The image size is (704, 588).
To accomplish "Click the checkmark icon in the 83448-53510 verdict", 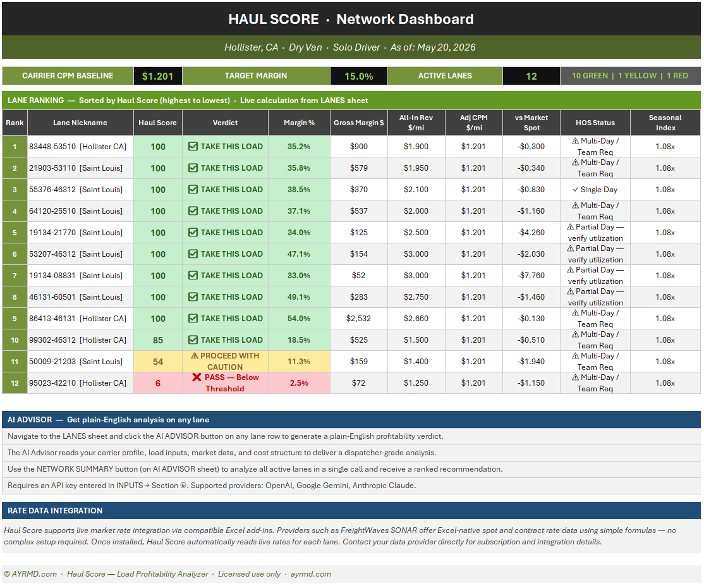I will 193,147.
